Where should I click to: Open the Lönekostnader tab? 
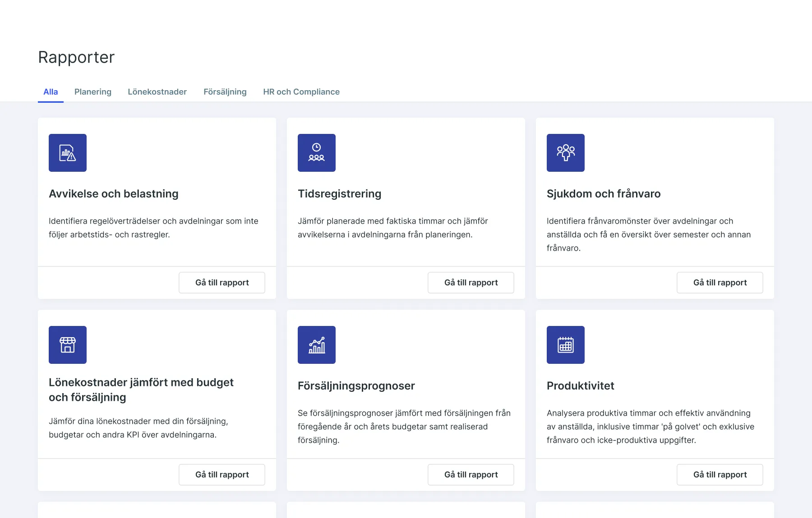pyautogui.click(x=157, y=92)
